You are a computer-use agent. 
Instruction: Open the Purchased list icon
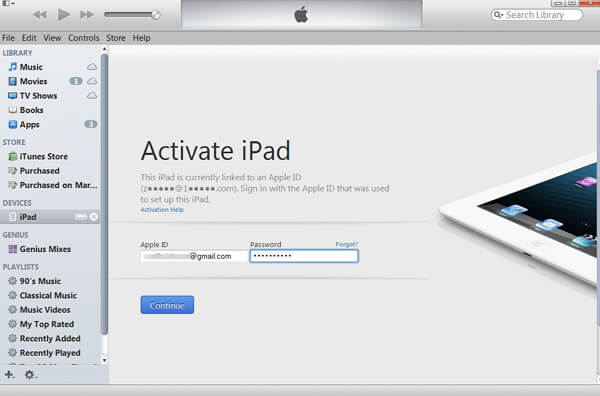click(x=13, y=171)
